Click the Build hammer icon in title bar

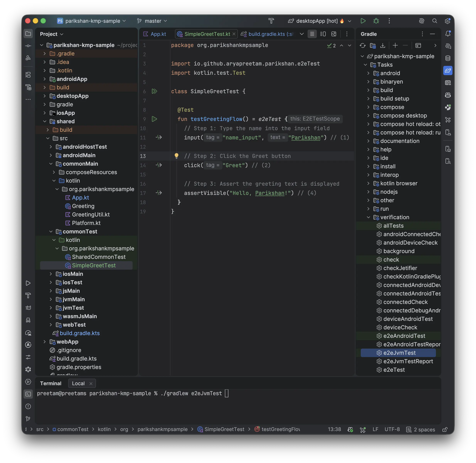click(x=271, y=21)
